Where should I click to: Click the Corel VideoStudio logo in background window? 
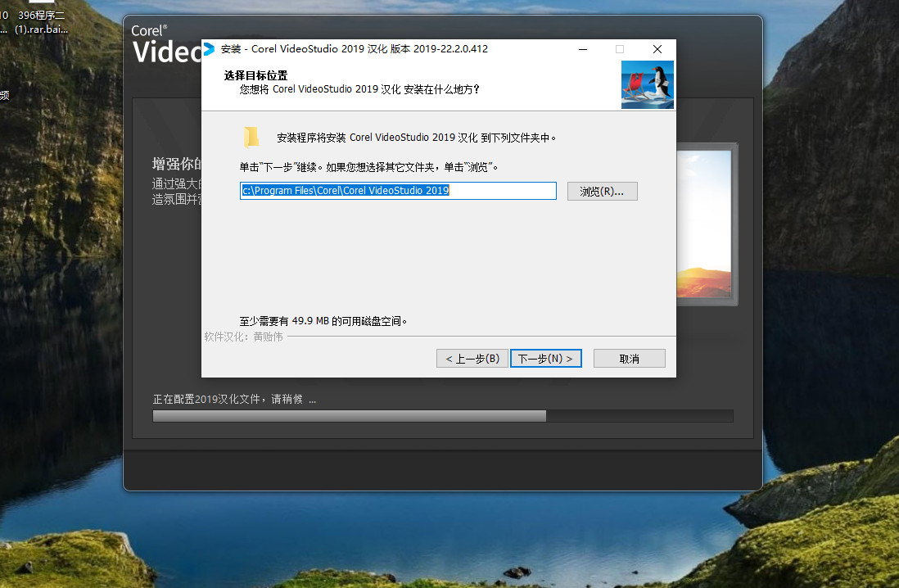pos(166,45)
